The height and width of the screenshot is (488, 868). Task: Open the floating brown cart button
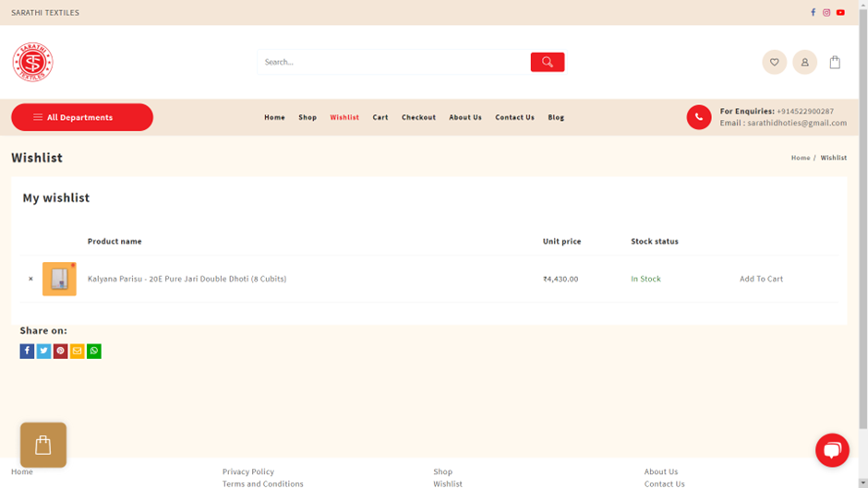click(x=43, y=445)
